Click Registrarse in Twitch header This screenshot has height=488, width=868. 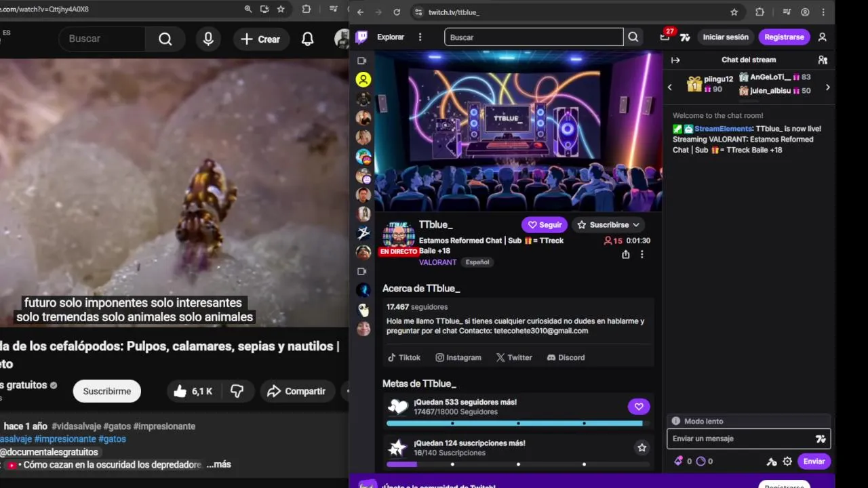tap(784, 37)
